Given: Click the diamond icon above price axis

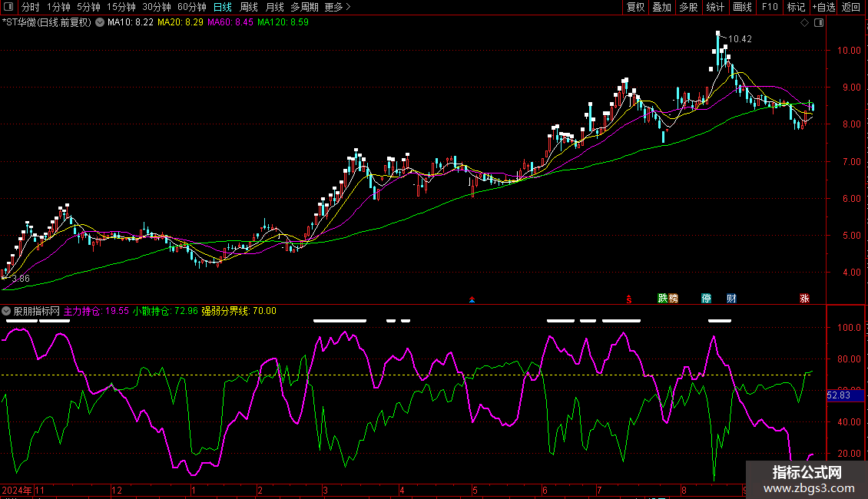Looking at the screenshot, I should (804, 23).
